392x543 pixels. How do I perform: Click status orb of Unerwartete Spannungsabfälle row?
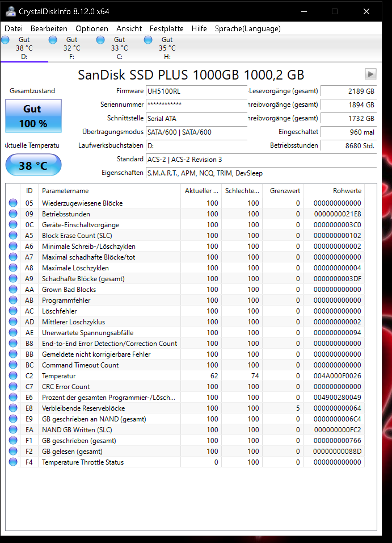pyautogui.click(x=13, y=332)
